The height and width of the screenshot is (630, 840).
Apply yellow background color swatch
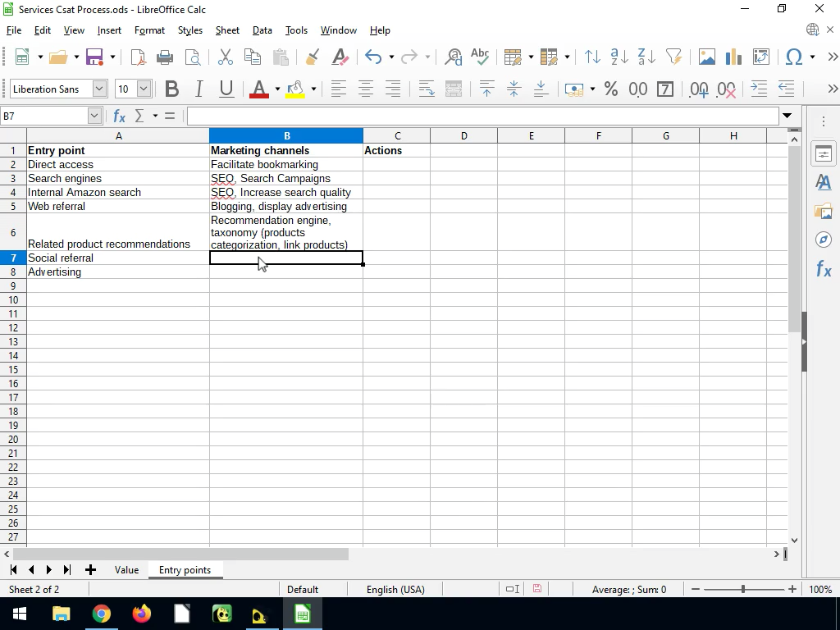[x=295, y=89]
